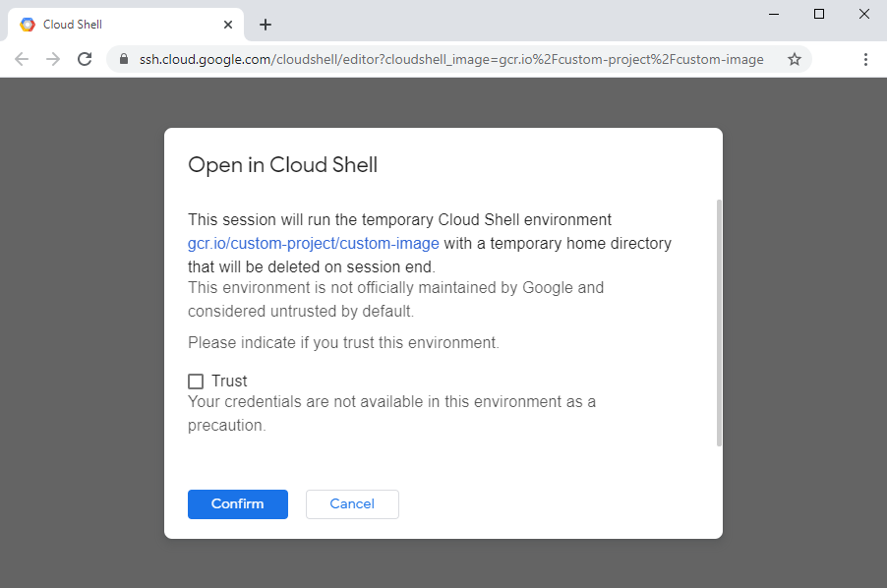Close the Cloud Shell tab
This screenshot has height=588, width=887.
(228, 25)
